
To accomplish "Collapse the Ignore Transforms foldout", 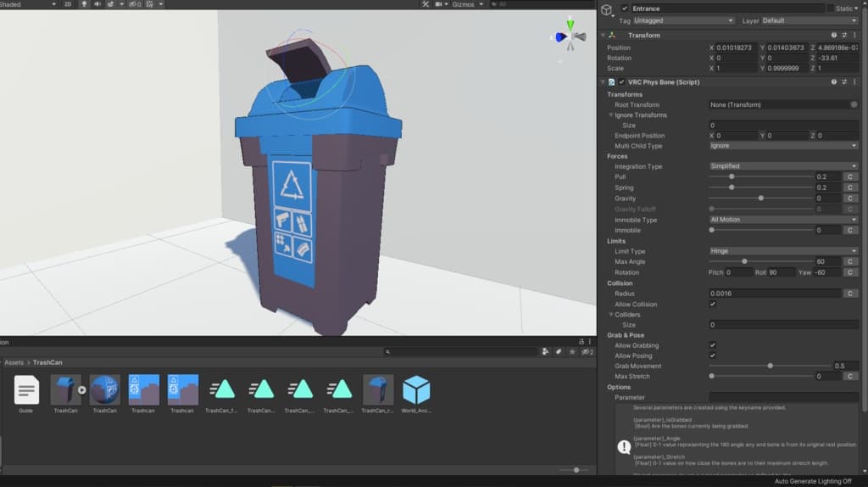I will pos(611,115).
